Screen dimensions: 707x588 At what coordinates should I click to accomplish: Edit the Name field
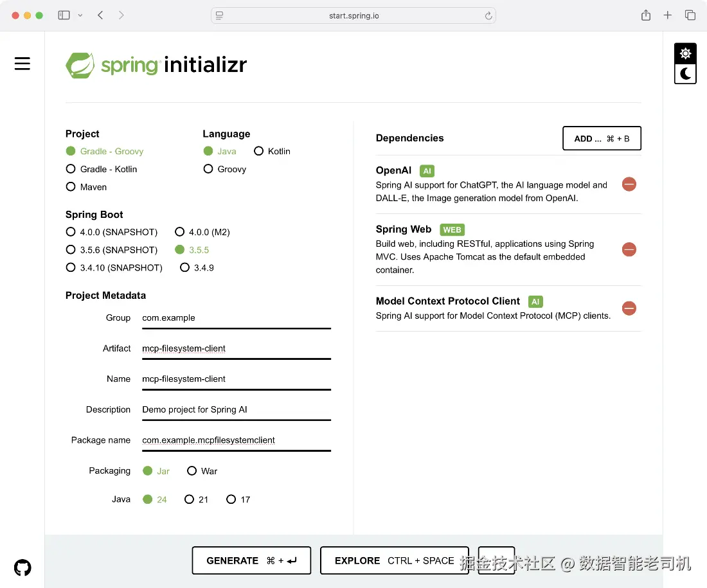point(237,379)
